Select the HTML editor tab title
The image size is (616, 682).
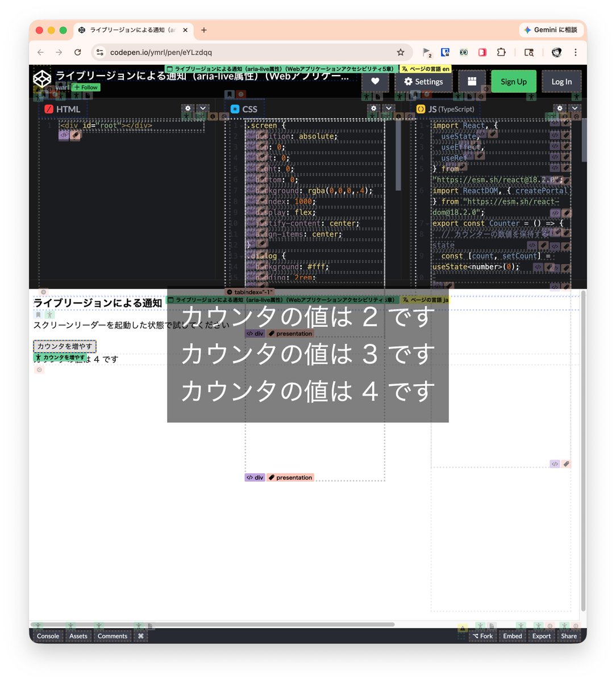pos(63,109)
